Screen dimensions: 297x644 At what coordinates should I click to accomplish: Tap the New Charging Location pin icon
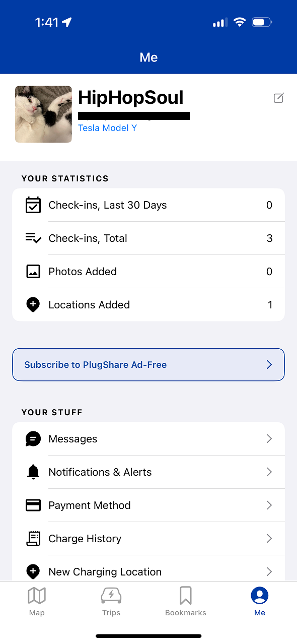(x=33, y=572)
